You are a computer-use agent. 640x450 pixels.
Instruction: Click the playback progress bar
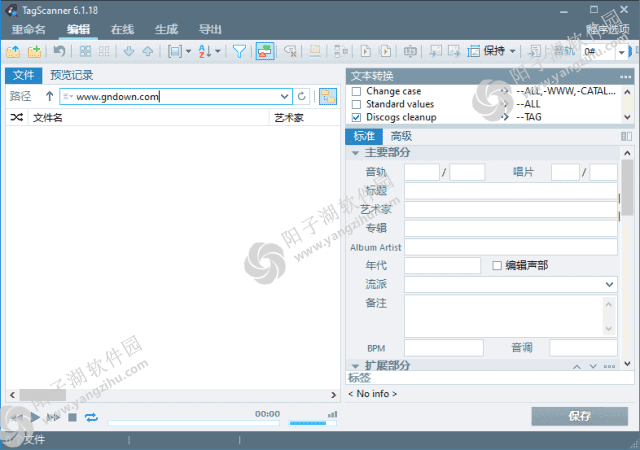pos(193,423)
